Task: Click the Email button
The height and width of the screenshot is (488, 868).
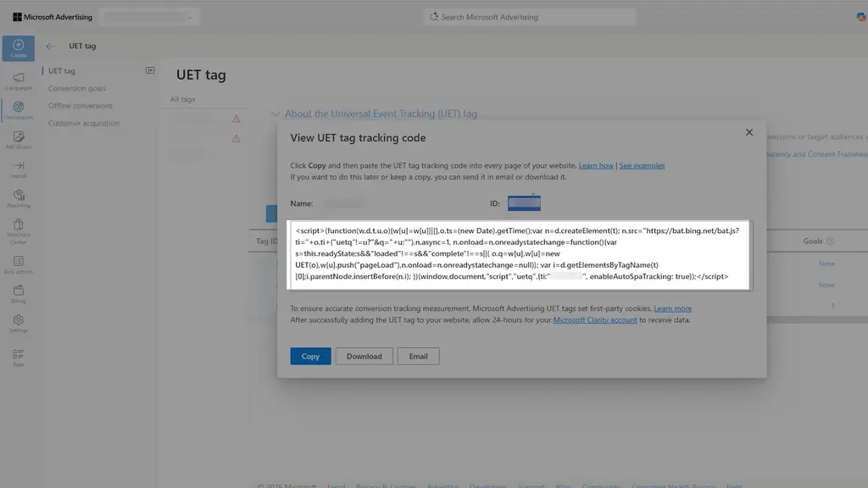Action: (419, 357)
